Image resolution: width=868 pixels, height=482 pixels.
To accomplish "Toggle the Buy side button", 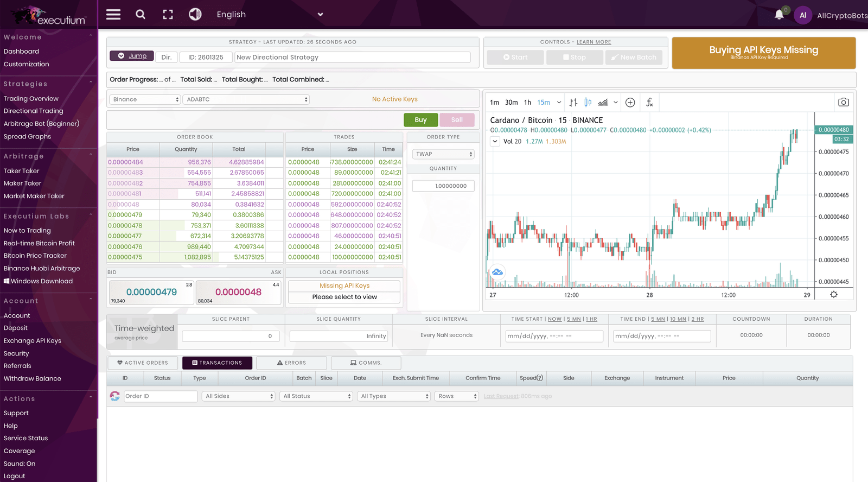I will click(420, 120).
